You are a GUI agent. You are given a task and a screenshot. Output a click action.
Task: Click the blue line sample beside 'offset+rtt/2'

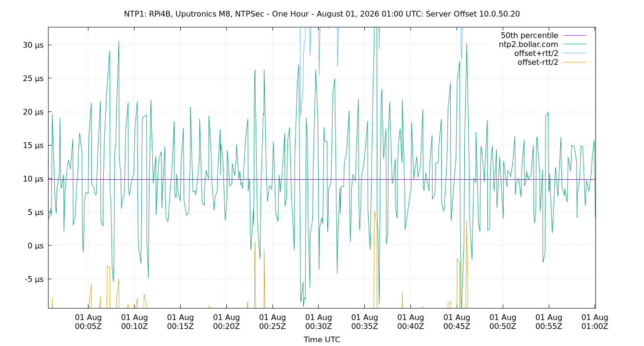point(574,53)
